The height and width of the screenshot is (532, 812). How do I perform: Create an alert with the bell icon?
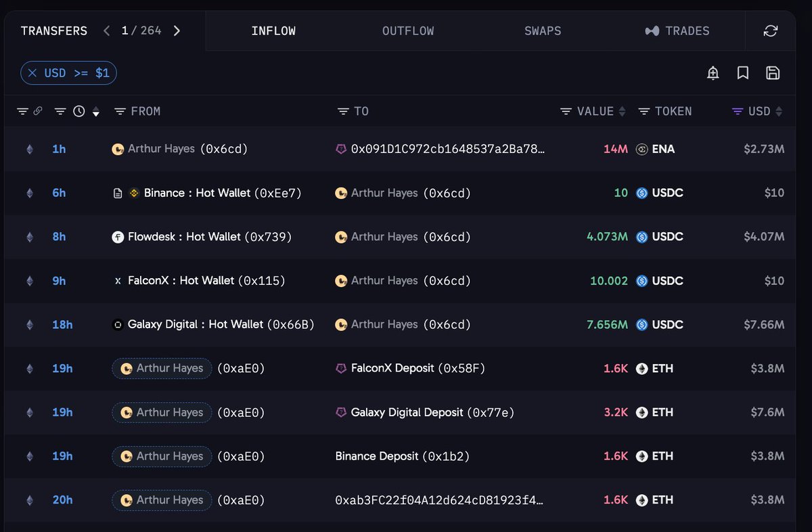[713, 73]
